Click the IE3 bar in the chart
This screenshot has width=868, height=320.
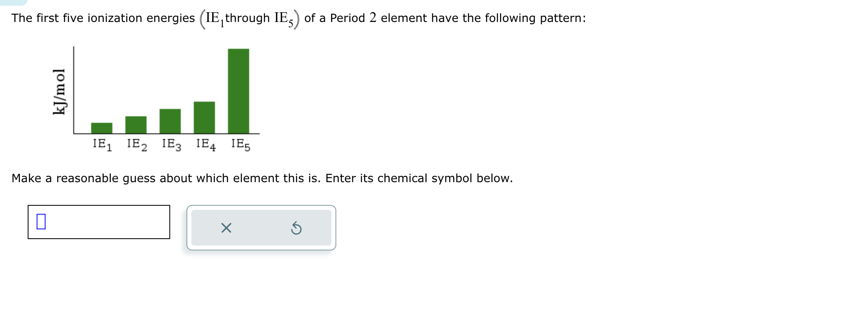[170, 121]
